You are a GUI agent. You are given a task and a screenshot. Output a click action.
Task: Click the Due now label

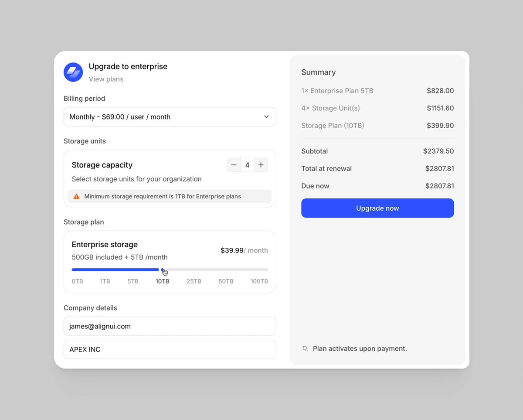(315, 186)
